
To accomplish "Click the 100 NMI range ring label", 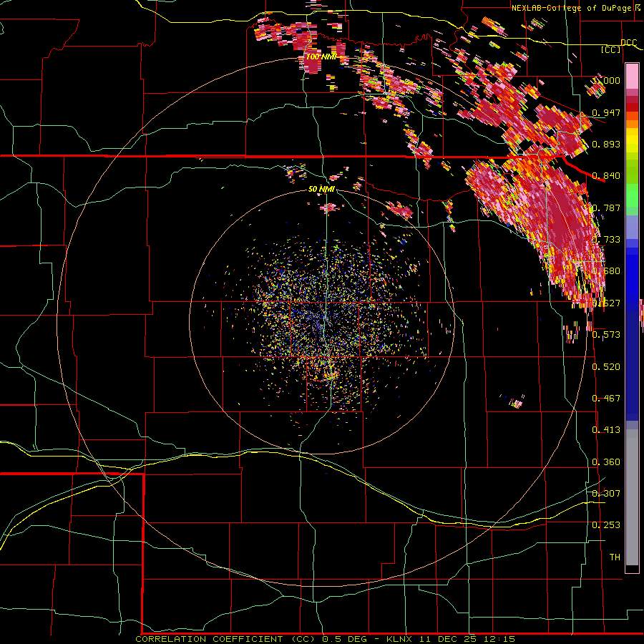I will point(321,57).
